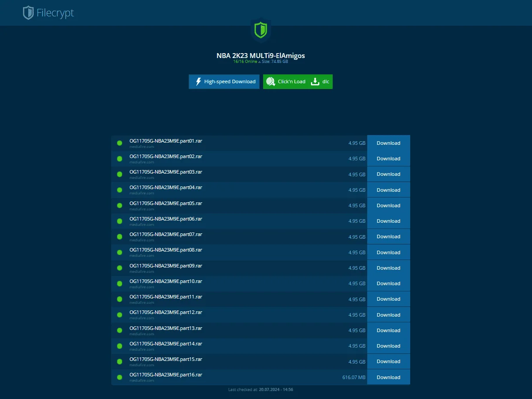
Task: Click the 616.07 MB size value
Action: [x=354, y=377]
